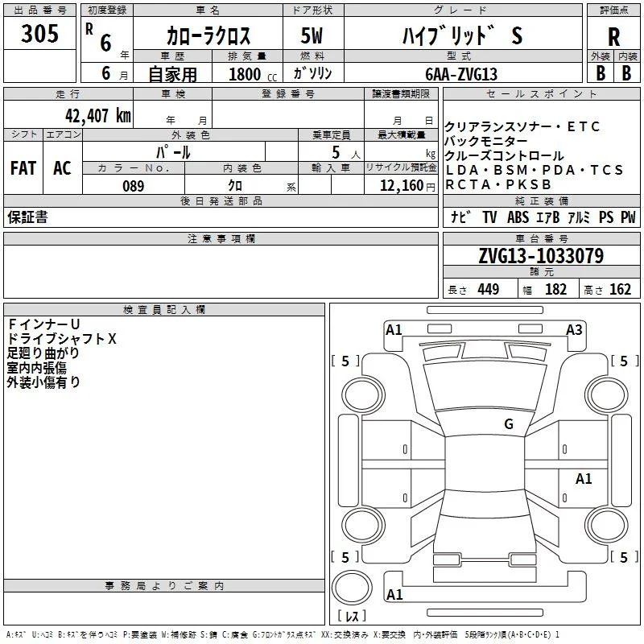
Task: Click length value 449
Action: tap(489, 289)
